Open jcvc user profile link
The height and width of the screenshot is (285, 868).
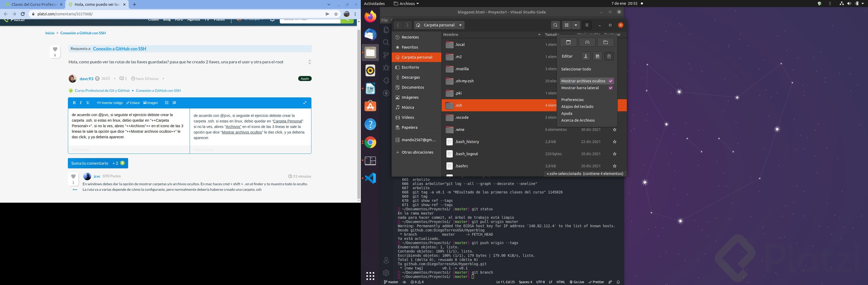point(97,176)
